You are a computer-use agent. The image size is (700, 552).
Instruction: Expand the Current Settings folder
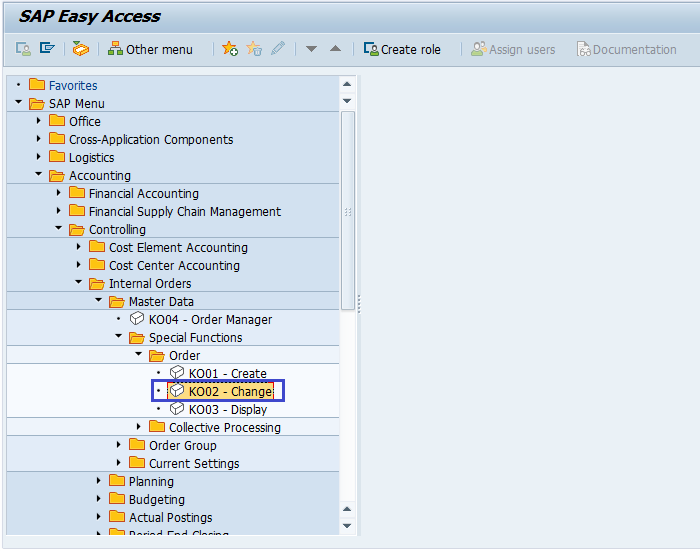118,462
